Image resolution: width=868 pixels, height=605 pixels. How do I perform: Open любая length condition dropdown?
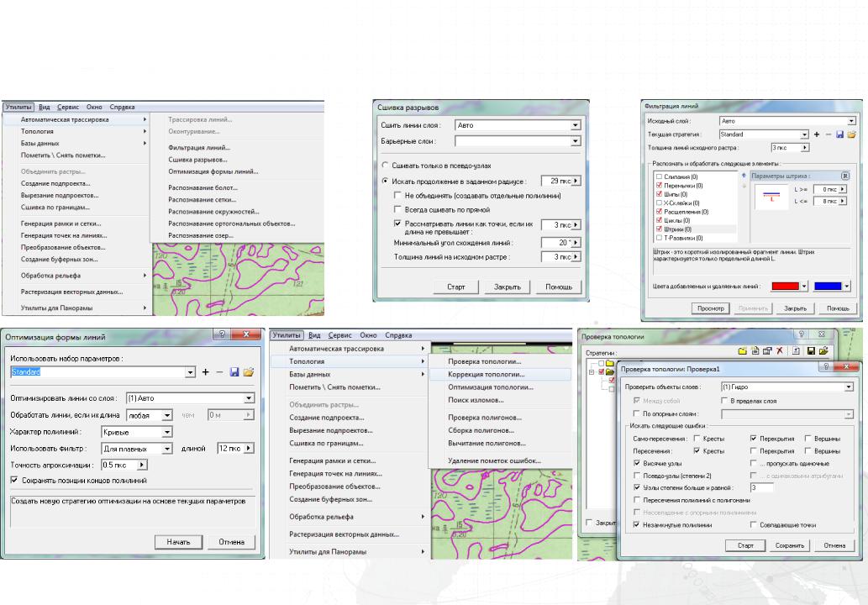[166, 415]
